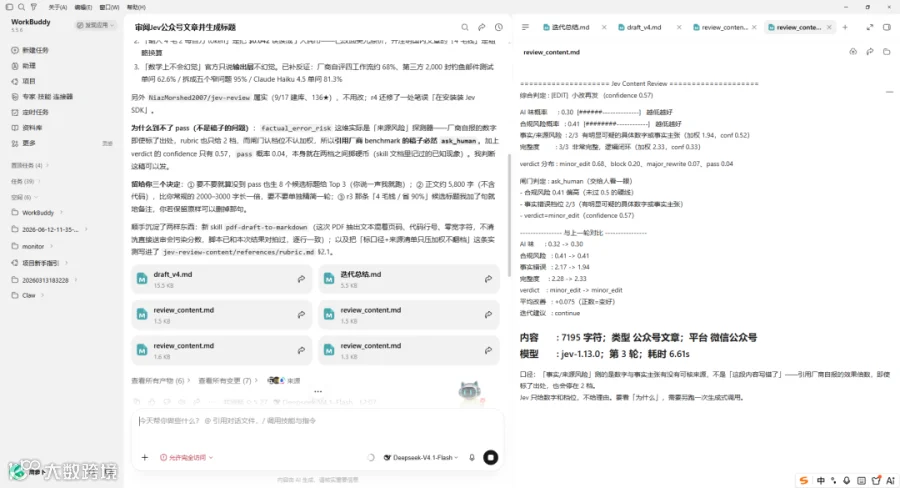Toggle the left sidebar panel icon
The height and width of the screenshot is (488, 900).
(9, 7)
